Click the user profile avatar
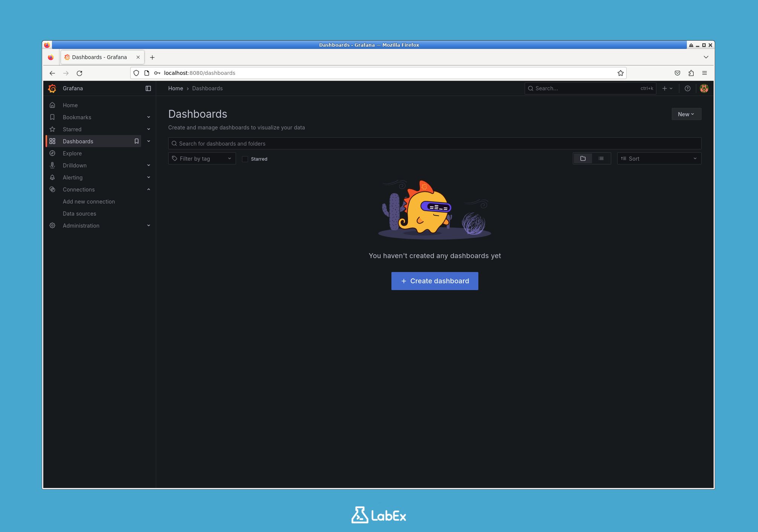The image size is (758, 532). [704, 88]
